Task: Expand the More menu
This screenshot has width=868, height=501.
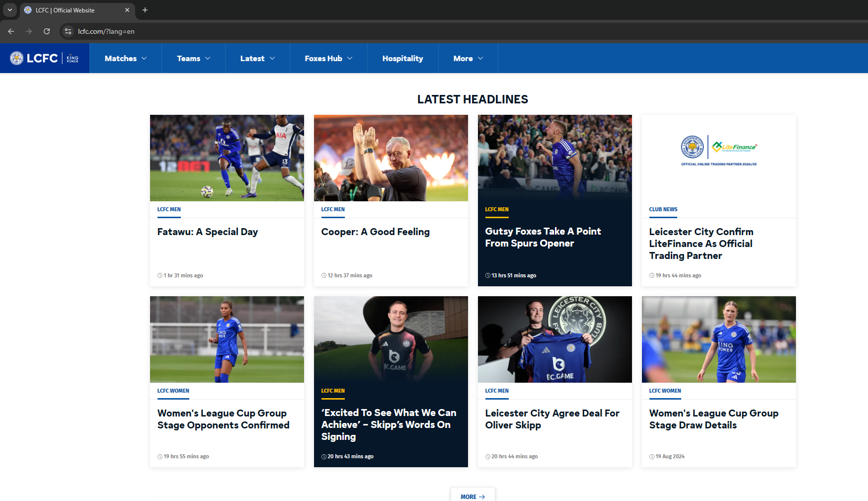Action: point(468,58)
